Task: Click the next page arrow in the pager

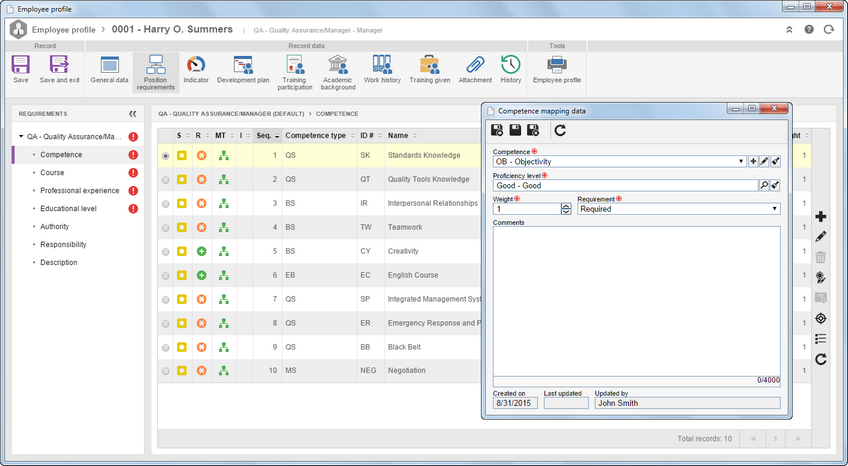Action: point(798,438)
